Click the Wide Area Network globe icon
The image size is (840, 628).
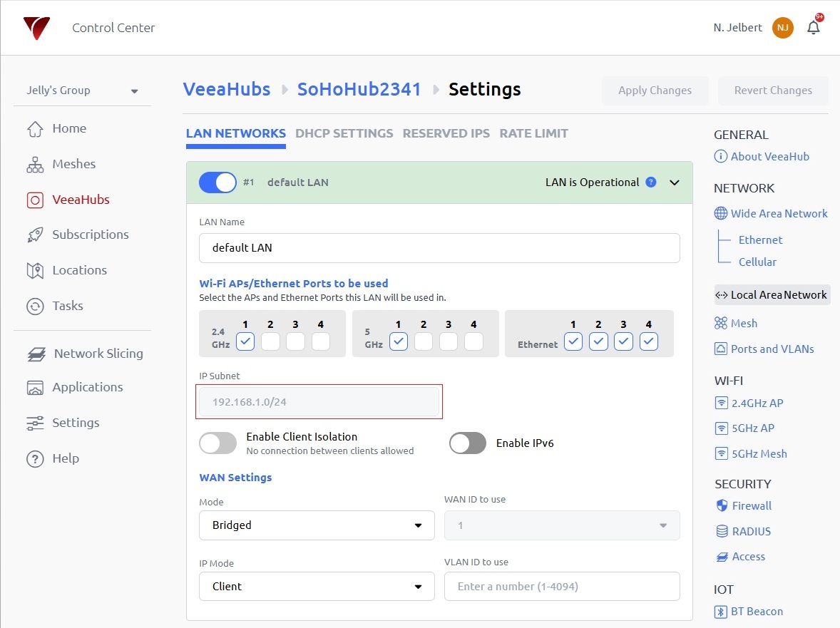720,214
